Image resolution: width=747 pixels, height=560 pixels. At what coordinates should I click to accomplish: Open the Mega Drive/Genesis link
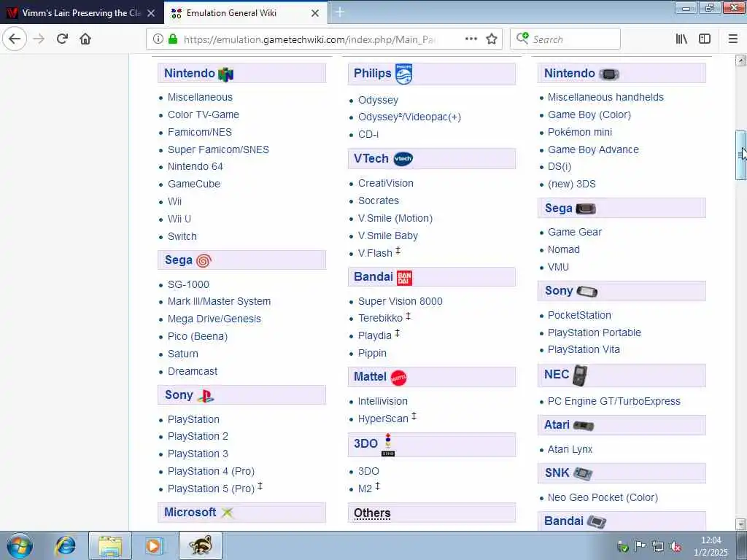[x=214, y=319]
